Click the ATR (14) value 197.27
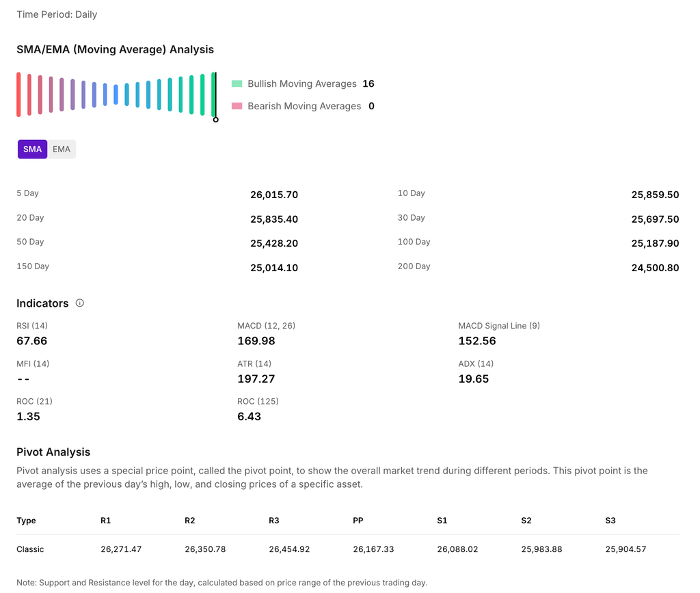Image resolution: width=700 pixels, height=593 pixels. pyautogui.click(x=256, y=378)
